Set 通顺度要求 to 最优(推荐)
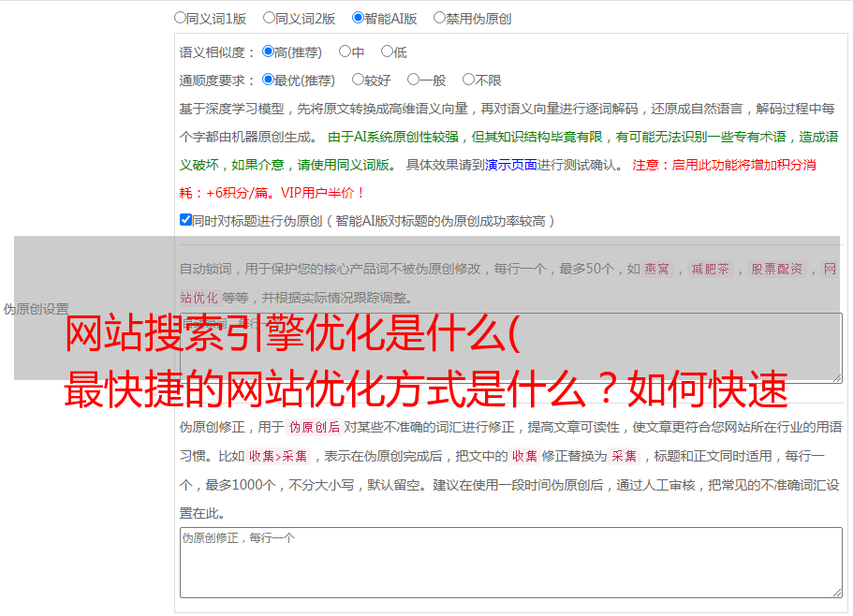This screenshot has width=853, height=616. click(x=268, y=80)
